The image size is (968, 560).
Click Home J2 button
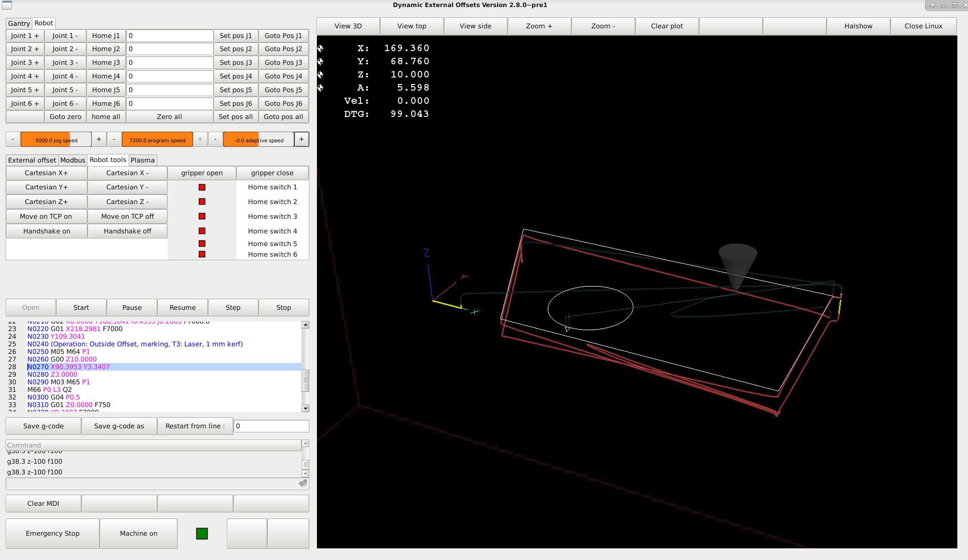point(106,49)
